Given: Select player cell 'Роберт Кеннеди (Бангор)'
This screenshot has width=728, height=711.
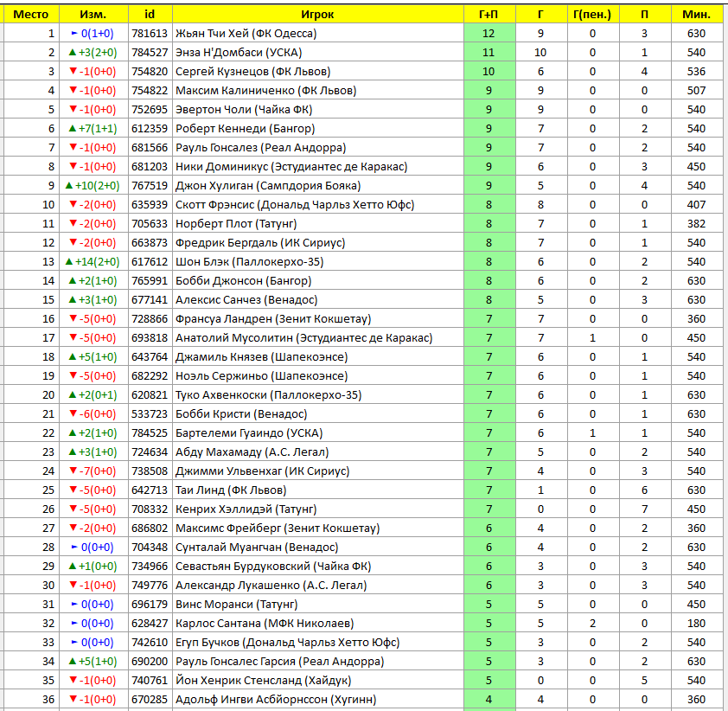Looking at the screenshot, I should pyautogui.click(x=317, y=129).
